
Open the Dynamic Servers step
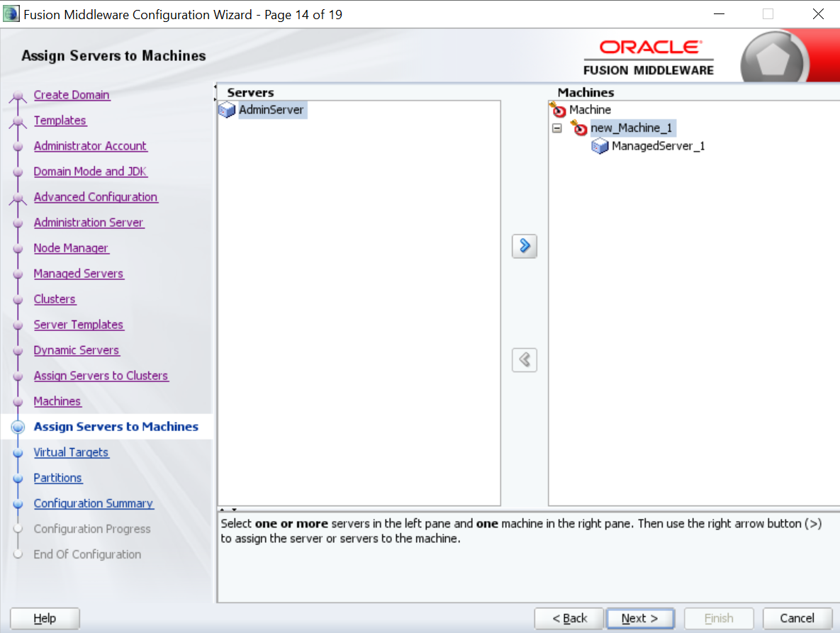(76, 350)
